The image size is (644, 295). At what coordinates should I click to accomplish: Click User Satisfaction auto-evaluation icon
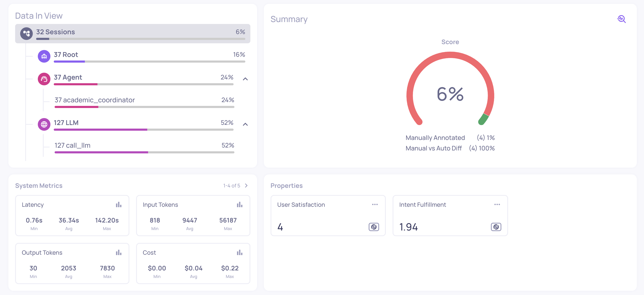(374, 227)
